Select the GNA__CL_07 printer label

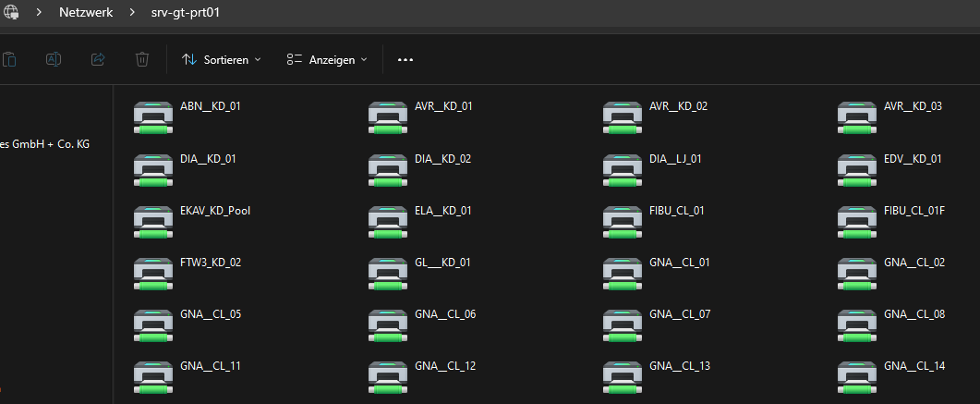(x=680, y=314)
